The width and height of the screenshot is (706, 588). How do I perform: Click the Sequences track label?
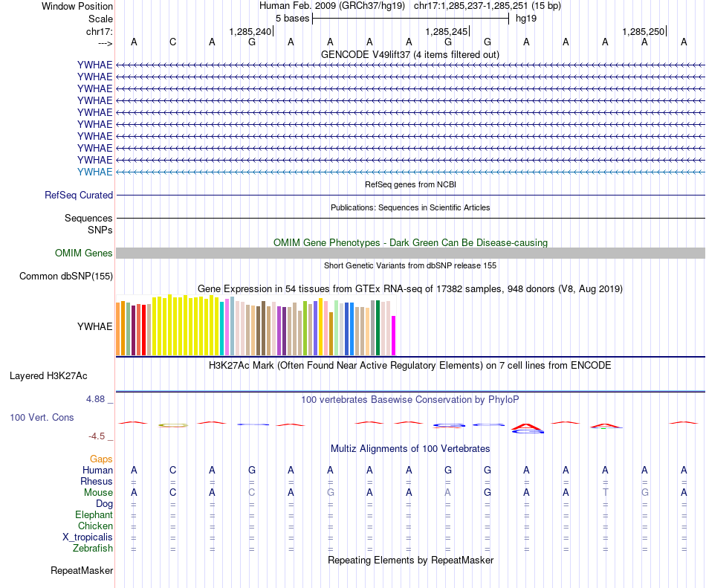pyautogui.click(x=88, y=219)
